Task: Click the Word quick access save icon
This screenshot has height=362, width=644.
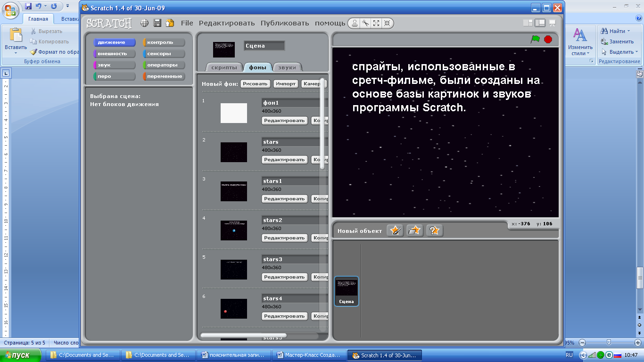Action: (28, 6)
